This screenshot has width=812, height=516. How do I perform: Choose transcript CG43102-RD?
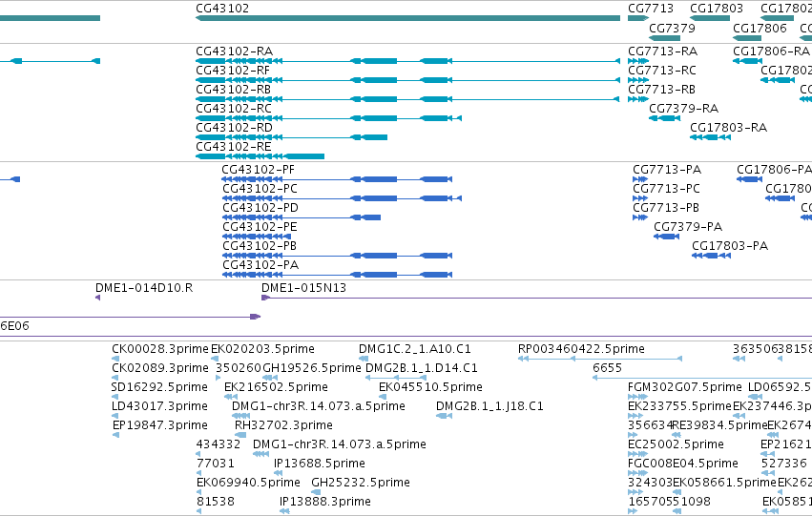(234, 128)
